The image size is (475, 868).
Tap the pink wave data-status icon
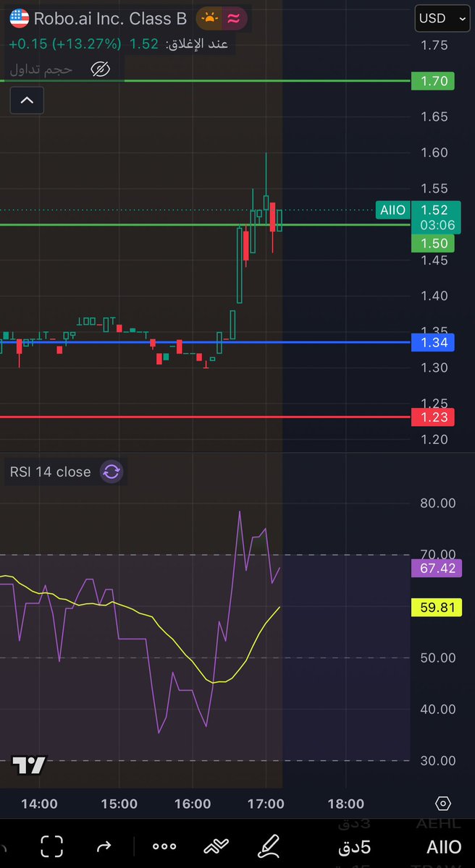point(233,19)
